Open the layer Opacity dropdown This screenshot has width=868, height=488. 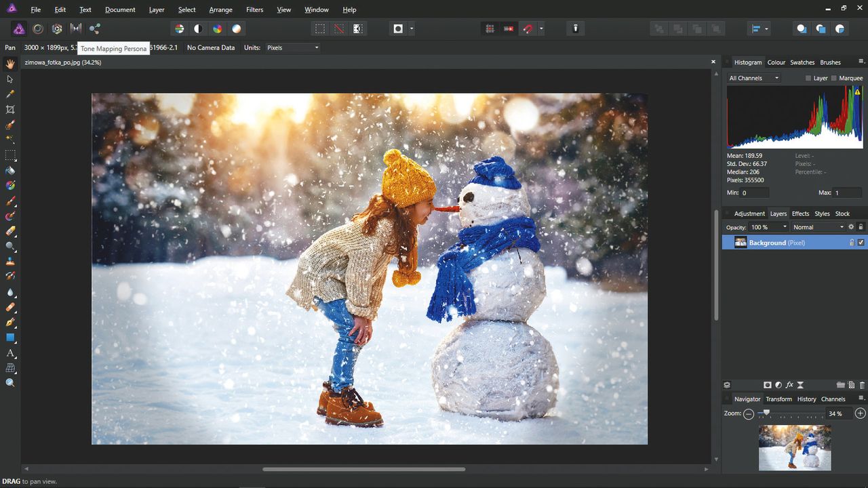[785, 227]
